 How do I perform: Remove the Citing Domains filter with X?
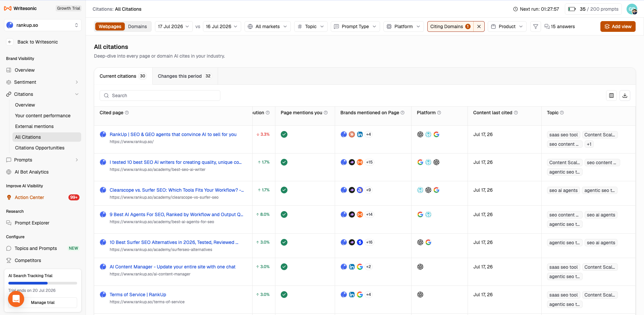click(479, 26)
